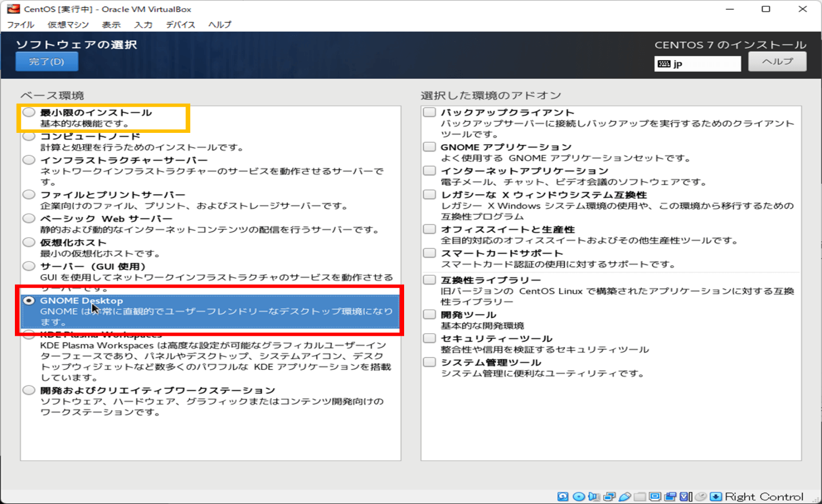The image size is (822, 504).
Task: Click the 選択した環境のアドオン section label
Action: 491,95
